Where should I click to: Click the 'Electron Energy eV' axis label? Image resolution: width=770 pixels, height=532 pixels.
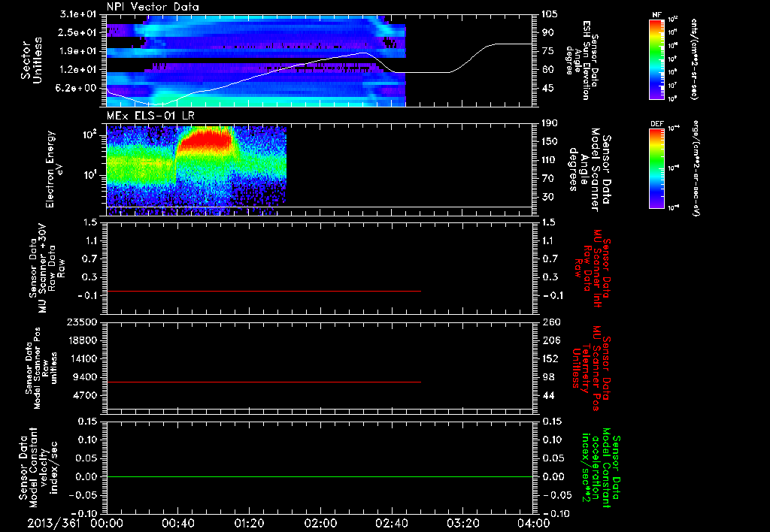(x=54, y=169)
